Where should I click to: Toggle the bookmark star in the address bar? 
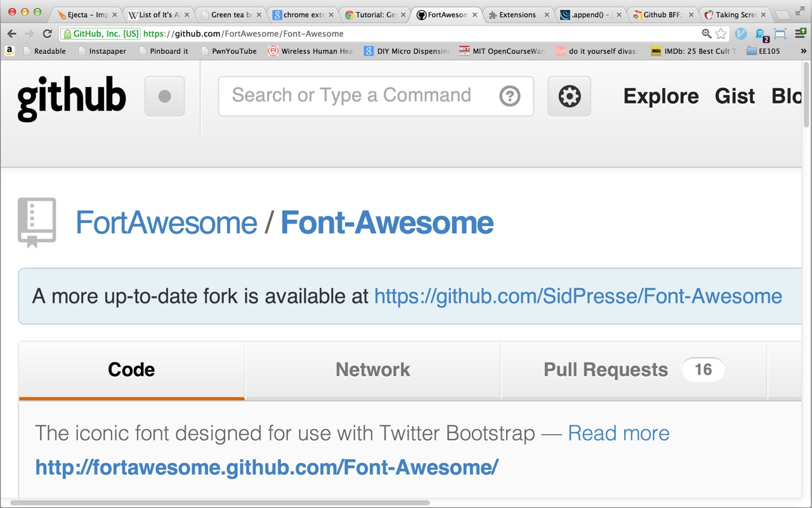[721, 34]
